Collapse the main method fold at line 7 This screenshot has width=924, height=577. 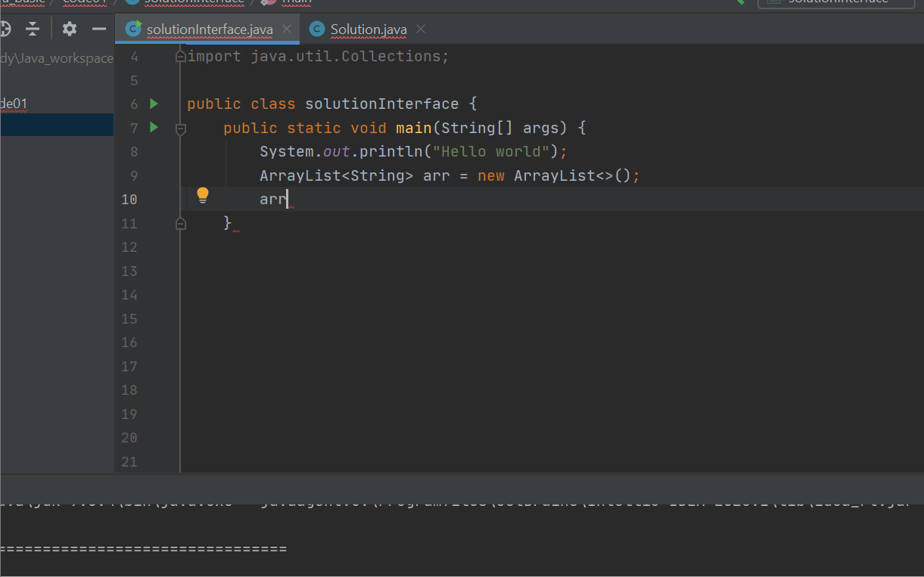click(x=180, y=129)
